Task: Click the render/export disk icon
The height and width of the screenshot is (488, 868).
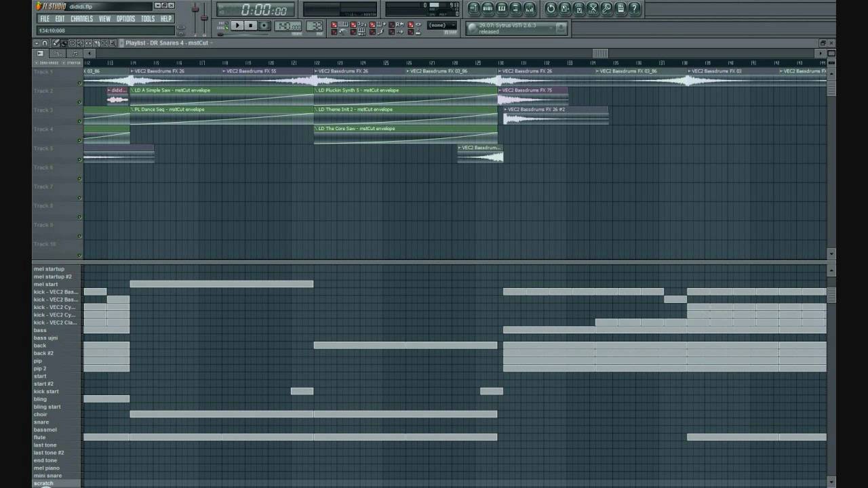Action: click(x=579, y=9)
